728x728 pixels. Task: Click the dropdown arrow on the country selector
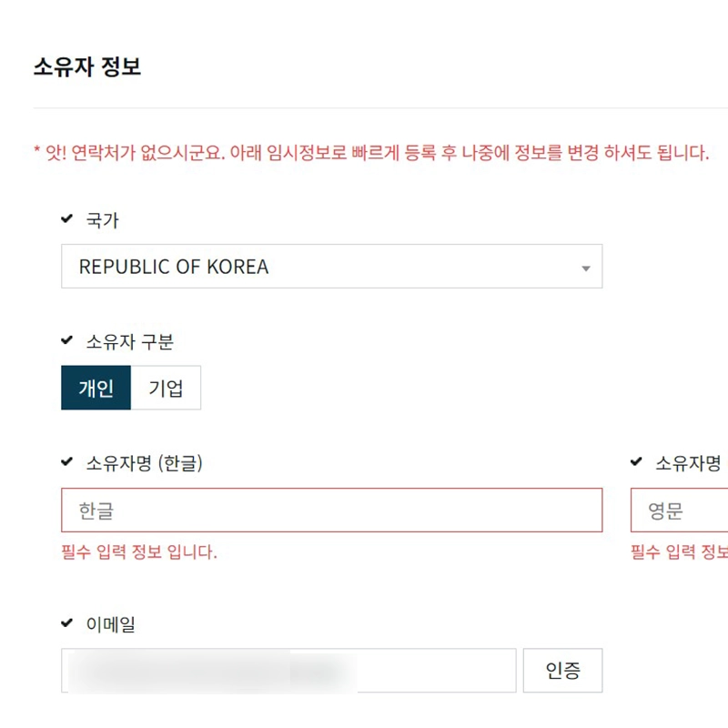pyautogui.click(x=586, y=267)
